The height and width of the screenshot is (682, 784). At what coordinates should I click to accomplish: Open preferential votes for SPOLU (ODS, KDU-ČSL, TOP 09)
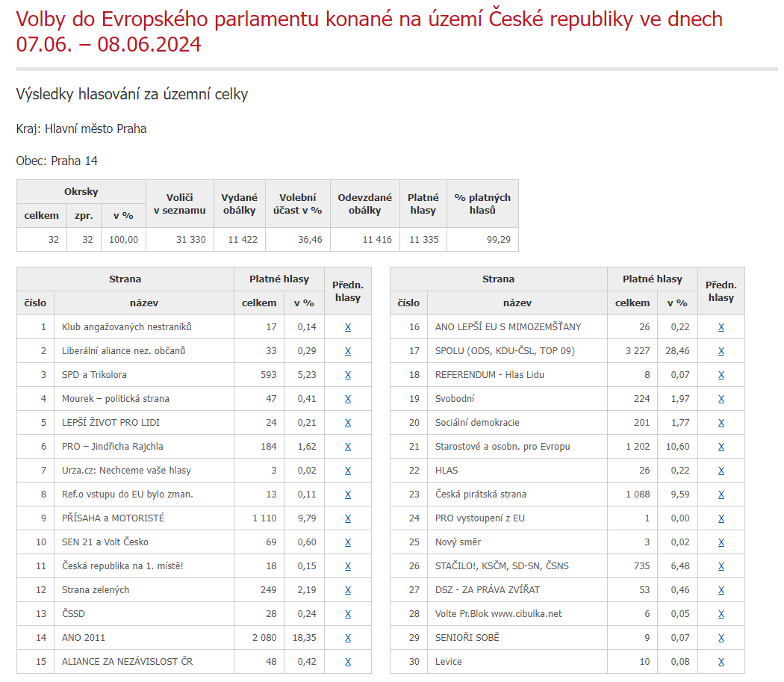click(x=721, y=351)
